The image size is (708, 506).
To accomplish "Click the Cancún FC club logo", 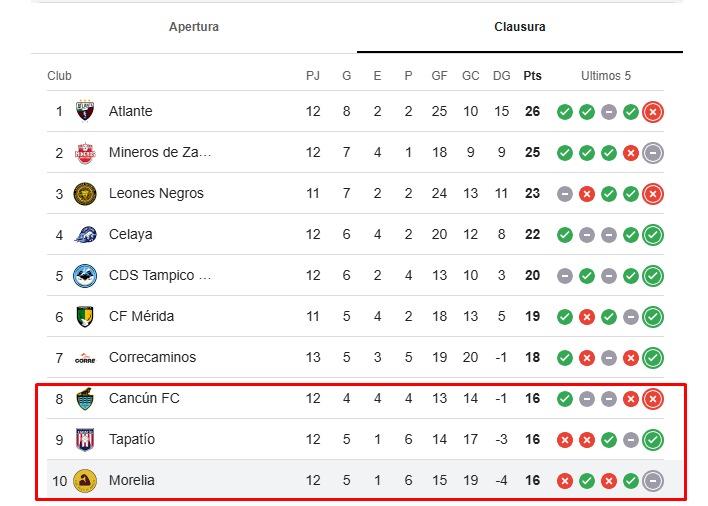I will click(x=85, y=398).
